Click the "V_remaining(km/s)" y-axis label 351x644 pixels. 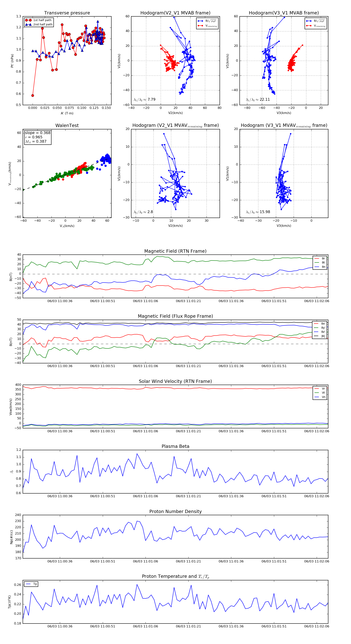click(10, 173)
